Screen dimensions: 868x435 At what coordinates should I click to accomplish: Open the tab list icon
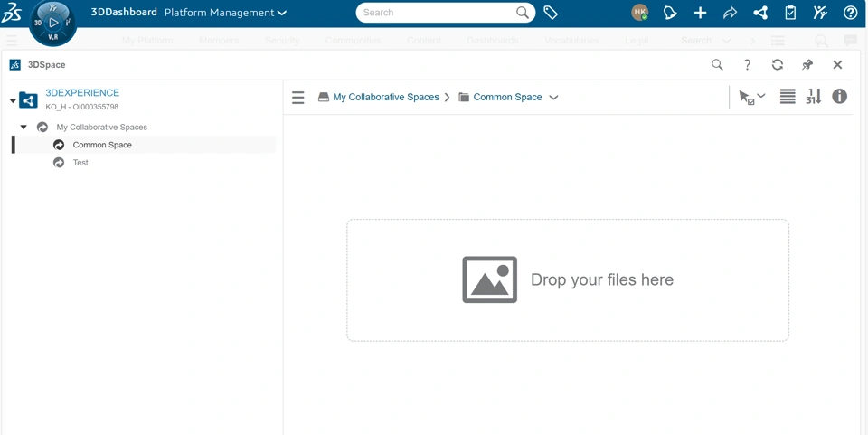point(778,41)
